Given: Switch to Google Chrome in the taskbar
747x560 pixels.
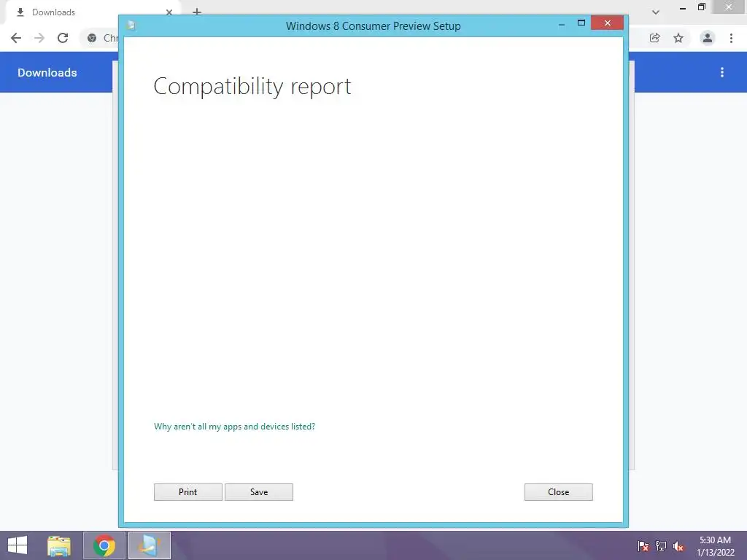Looking at the screenshot, I should point(104,545).
